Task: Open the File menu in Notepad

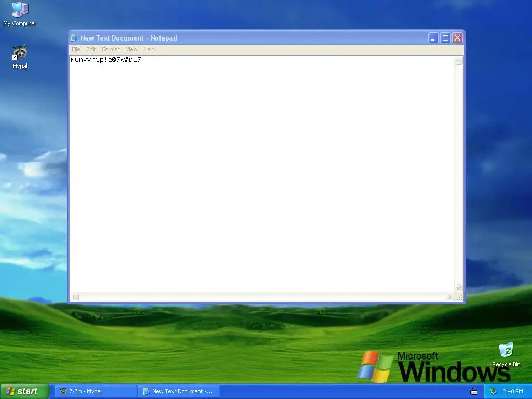Action: (x=76, y=49)
